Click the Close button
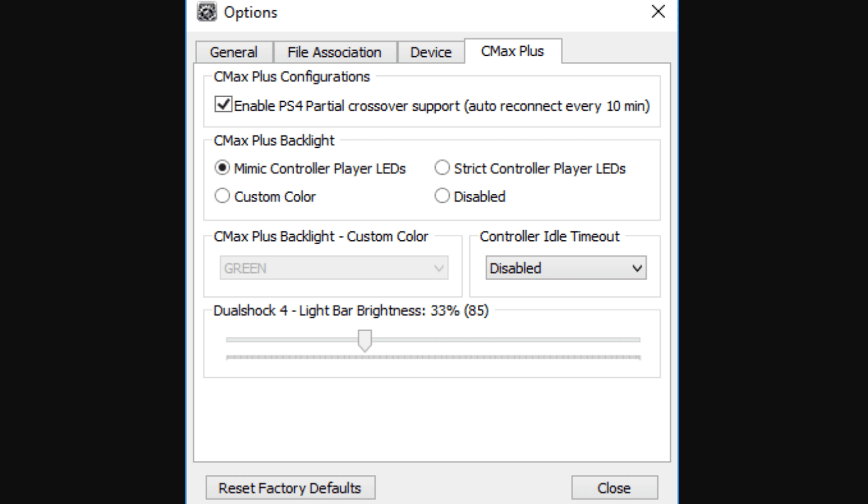Image resolution: width=868 pixels, height=504 pixels. (x=614, y=488)
